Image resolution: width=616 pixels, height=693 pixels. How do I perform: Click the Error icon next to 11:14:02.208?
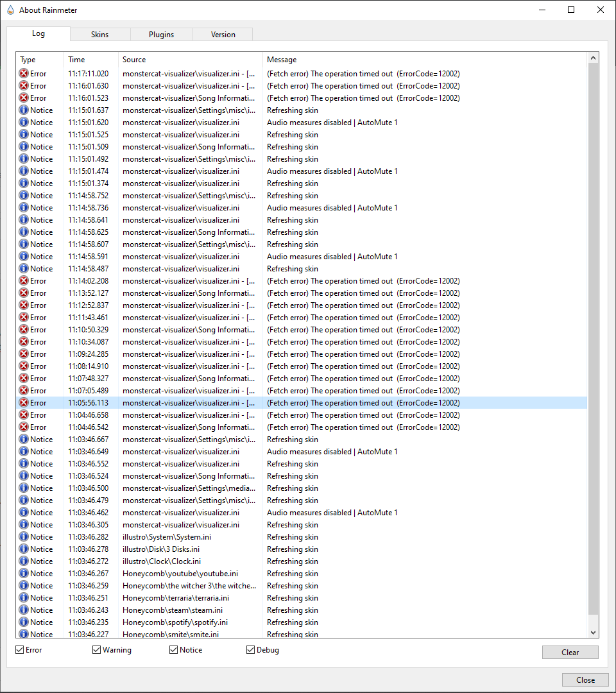coord(22,280)
